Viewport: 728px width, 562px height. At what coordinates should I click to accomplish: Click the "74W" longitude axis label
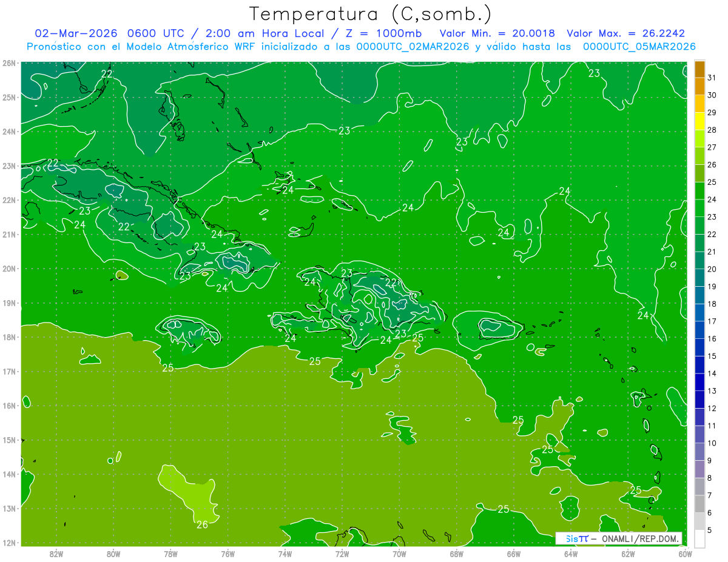285,554
